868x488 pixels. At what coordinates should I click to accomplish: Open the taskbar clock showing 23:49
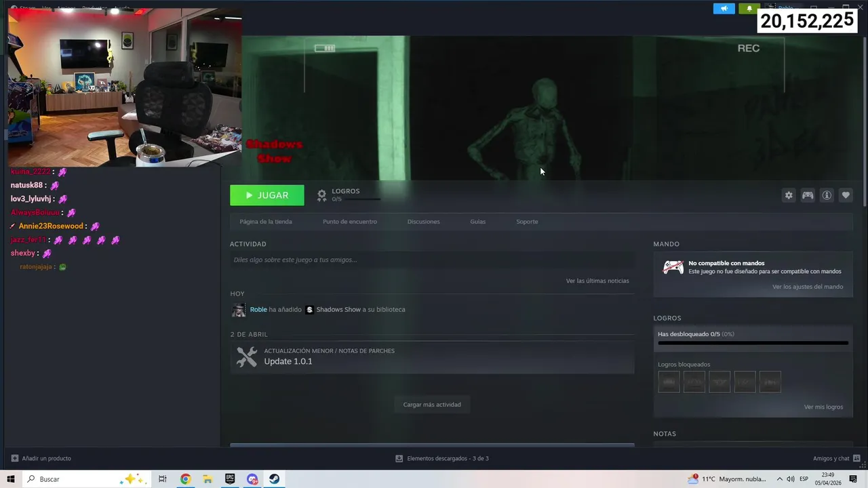point(828,479)
